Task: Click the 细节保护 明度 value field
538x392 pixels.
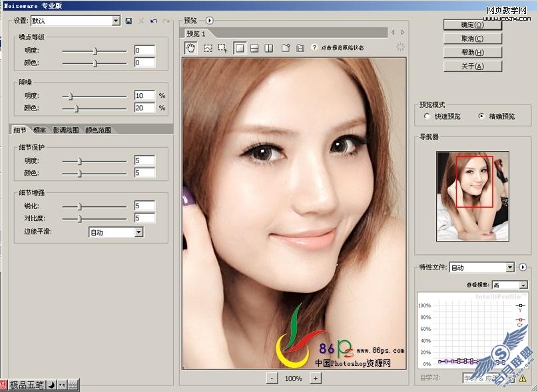Action: (x=144, y=160)
